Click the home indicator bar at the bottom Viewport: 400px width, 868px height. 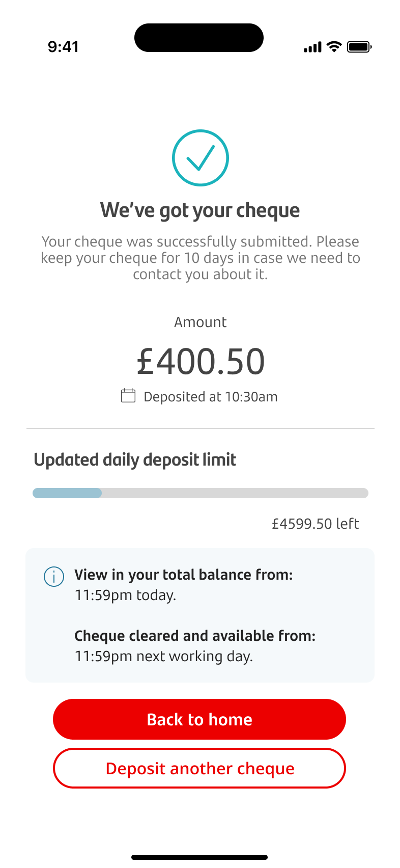pos(199,857)
